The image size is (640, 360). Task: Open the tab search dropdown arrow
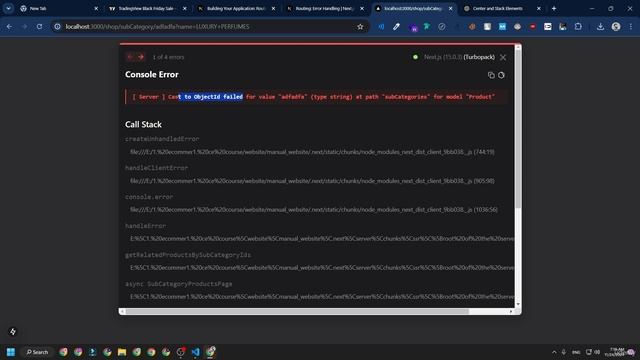tap(8, 8)
